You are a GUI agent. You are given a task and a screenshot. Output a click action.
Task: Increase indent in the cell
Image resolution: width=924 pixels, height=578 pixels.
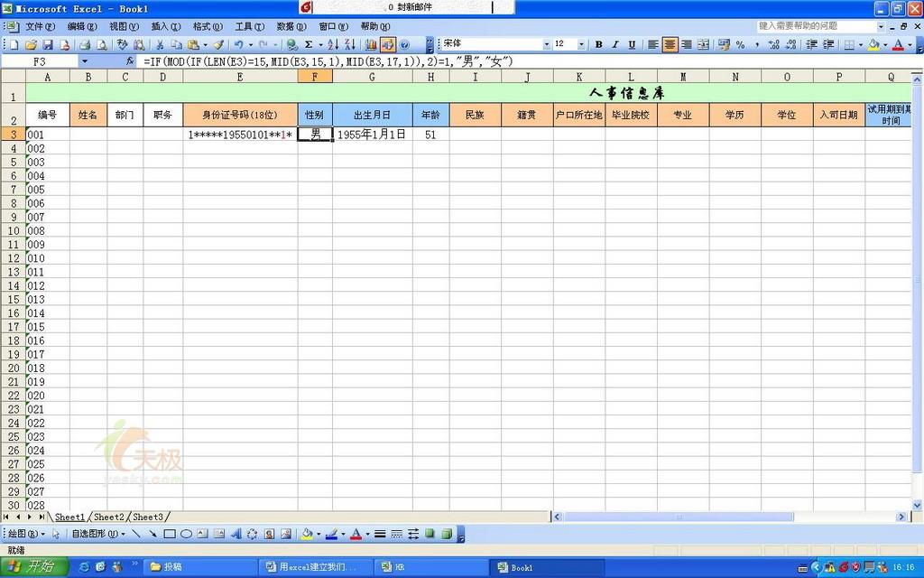(828, 44)
